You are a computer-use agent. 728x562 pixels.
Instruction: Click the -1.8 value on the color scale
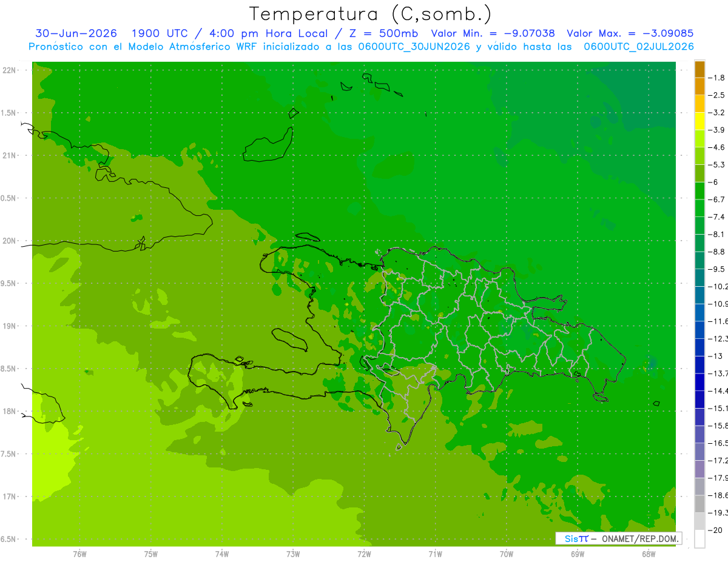(718, 78)
